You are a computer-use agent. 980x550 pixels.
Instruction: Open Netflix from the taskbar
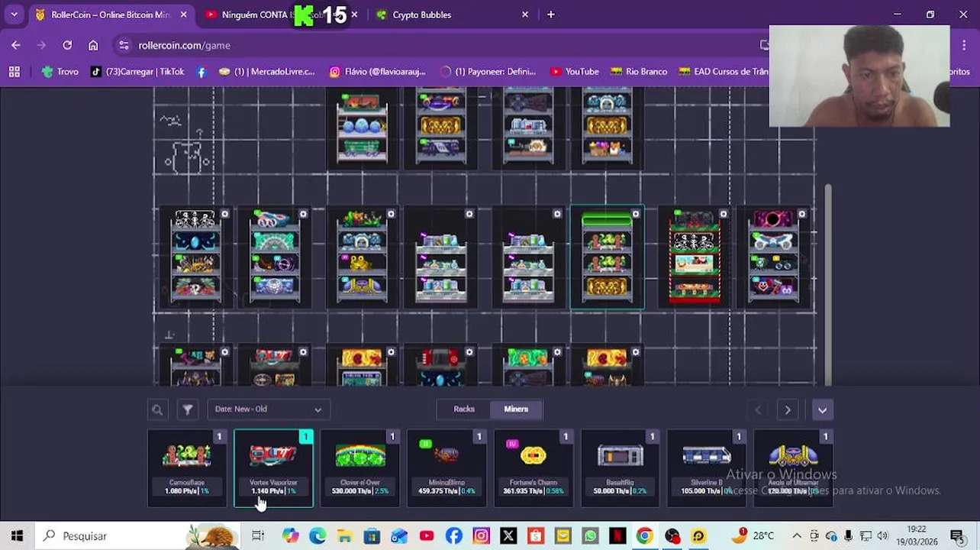(617, 535)
